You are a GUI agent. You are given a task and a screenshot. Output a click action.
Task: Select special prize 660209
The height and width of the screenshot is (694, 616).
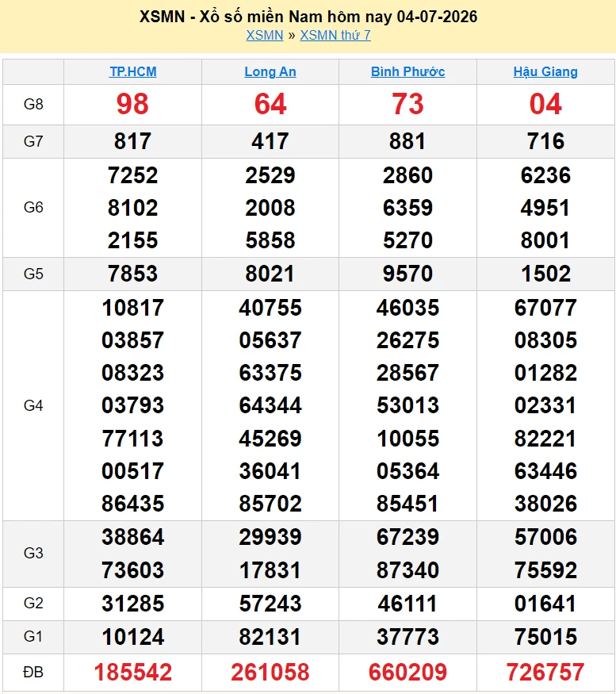point(407,673)
